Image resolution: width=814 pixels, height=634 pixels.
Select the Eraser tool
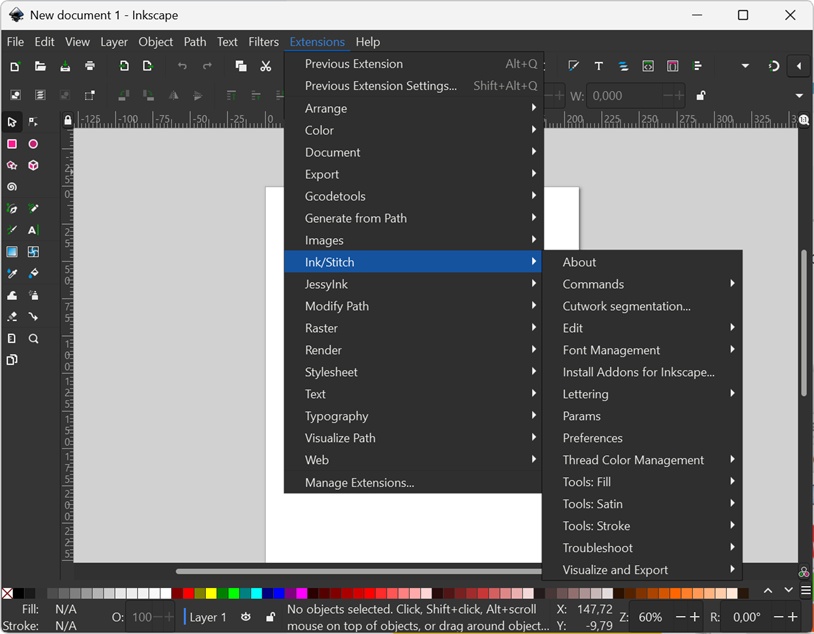pos(12,317)
